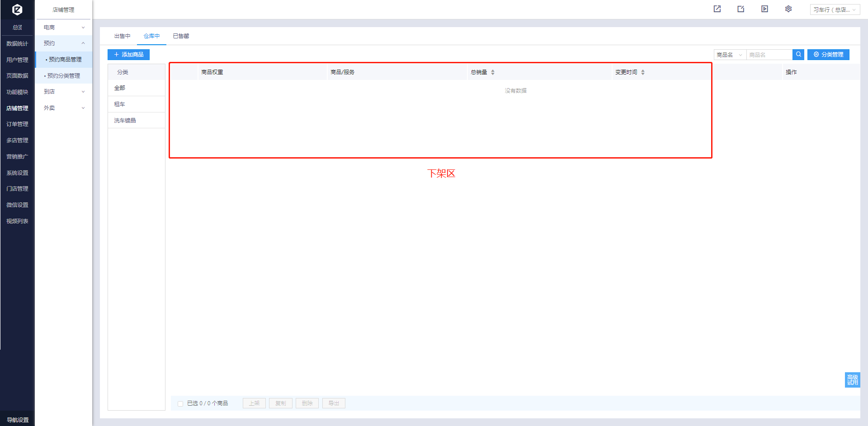This screenshot has width=868, height=426.
Task: Select the 洗车镀晶 category
Action: (125, 121)
